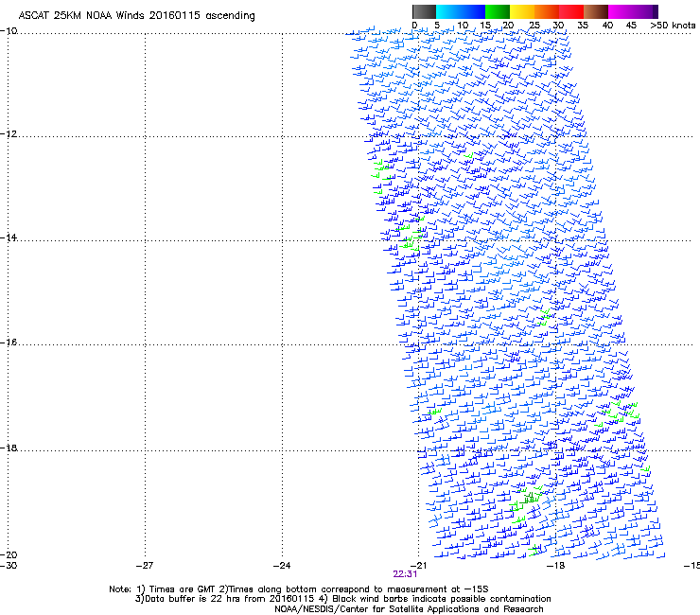700x615 pixels.
Task: Click the yellow 20–25 knot color segment
Action: point(522,11)
